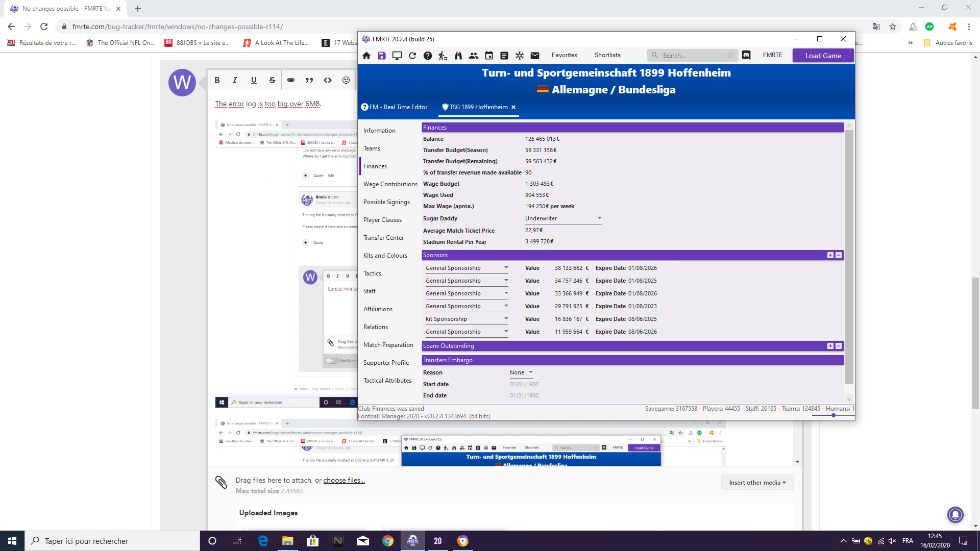Open sponsorship type dropdown for 34 757 246 sponsor
Image resolution: width=980 pixels, height=551 pixels.
coord(467,281)
